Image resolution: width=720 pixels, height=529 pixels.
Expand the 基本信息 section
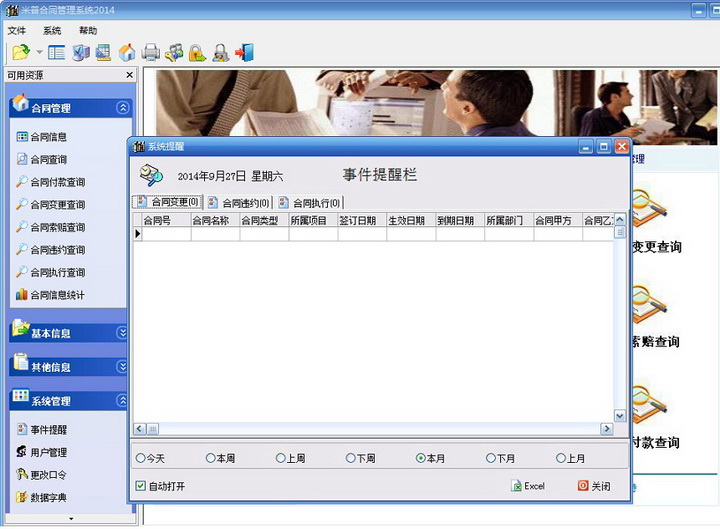pyautogui.click(x=122, y=332)
